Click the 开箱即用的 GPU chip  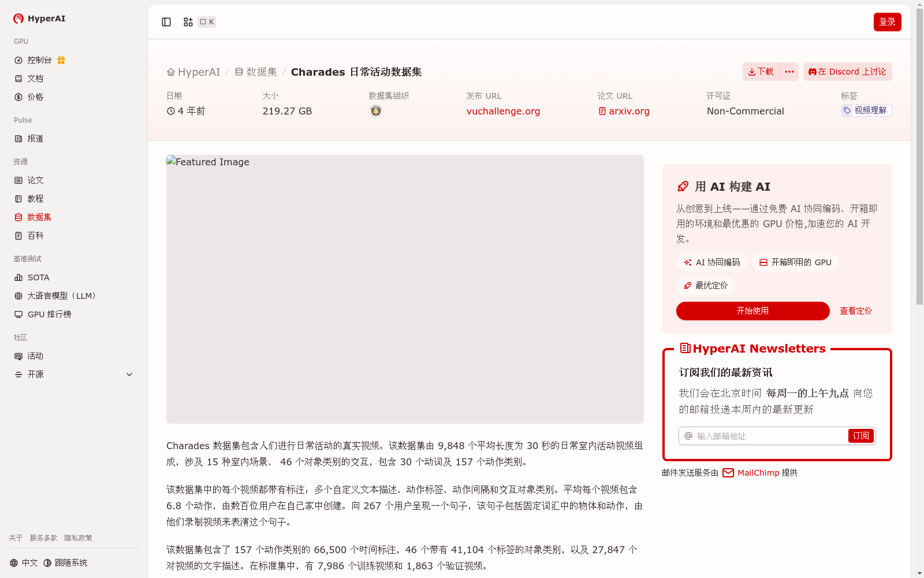click(795, 262)
